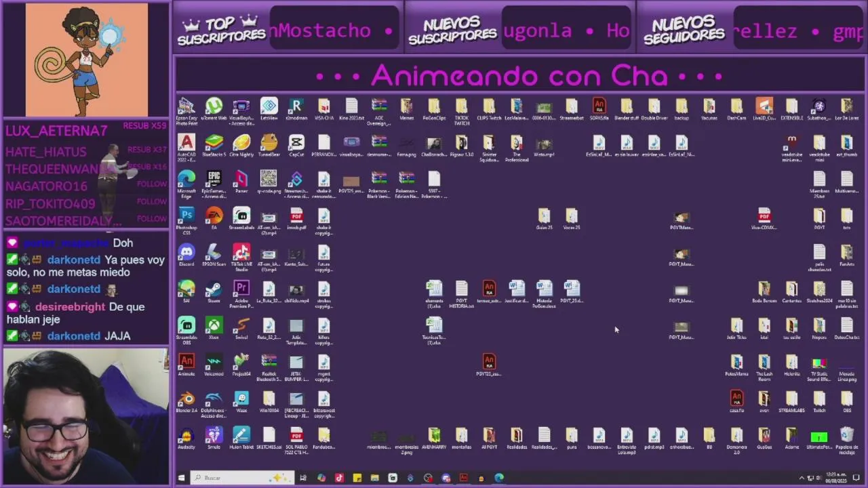Image resolution: width=868 pixels, height=488 pixels.
Task: Launch r2modman from the desktop
Action: coord(296,110)
